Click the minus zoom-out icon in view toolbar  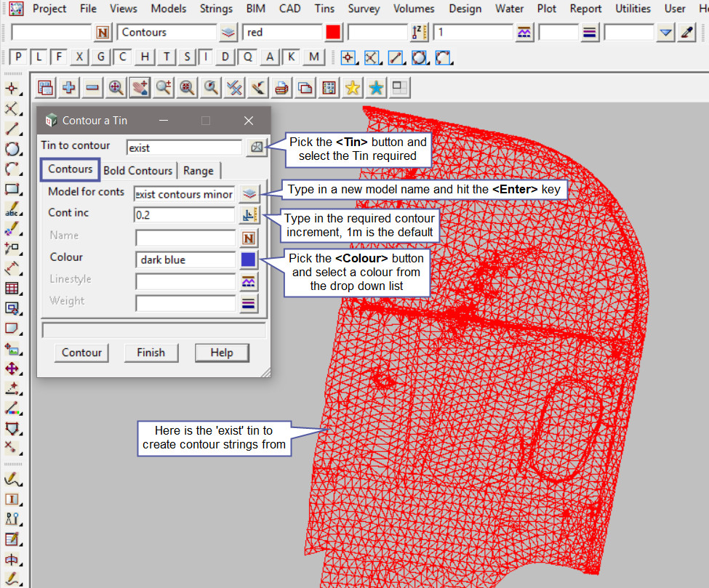(x=92, y=88)
